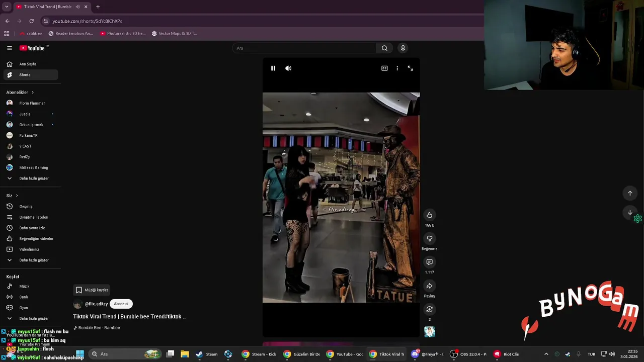Open the RedZy channel
The image size is (644, 362).
(x=30, y=157)
